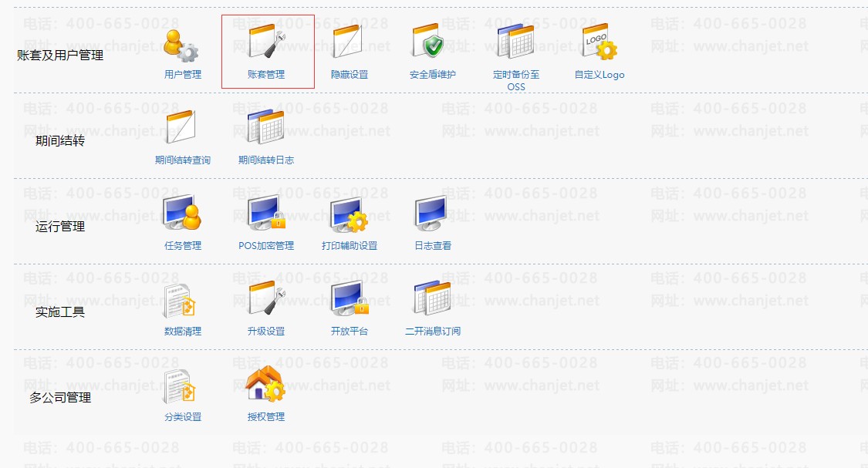Open 授权管理 house gear icon
This screenshot has height=468, width=868.
265,383
